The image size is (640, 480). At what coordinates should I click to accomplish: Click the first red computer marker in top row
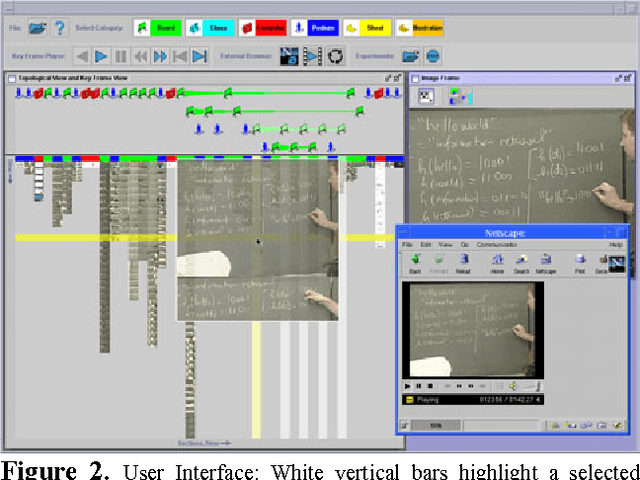[38, 93]
